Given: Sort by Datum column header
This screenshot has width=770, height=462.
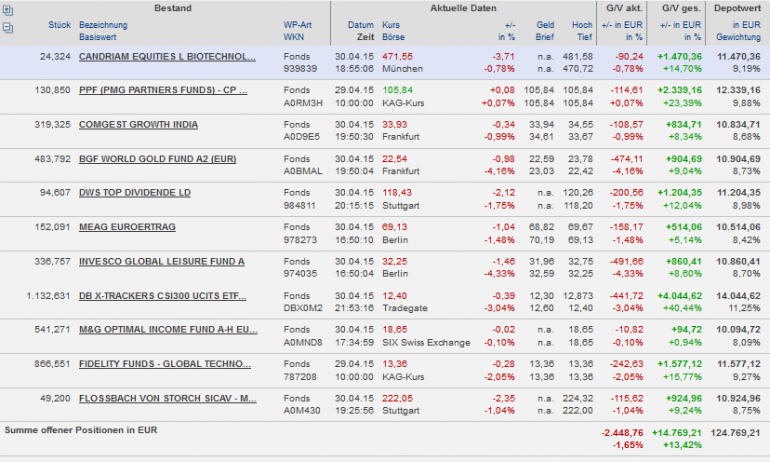Looking at the screenshot, I should click(361, 25).
